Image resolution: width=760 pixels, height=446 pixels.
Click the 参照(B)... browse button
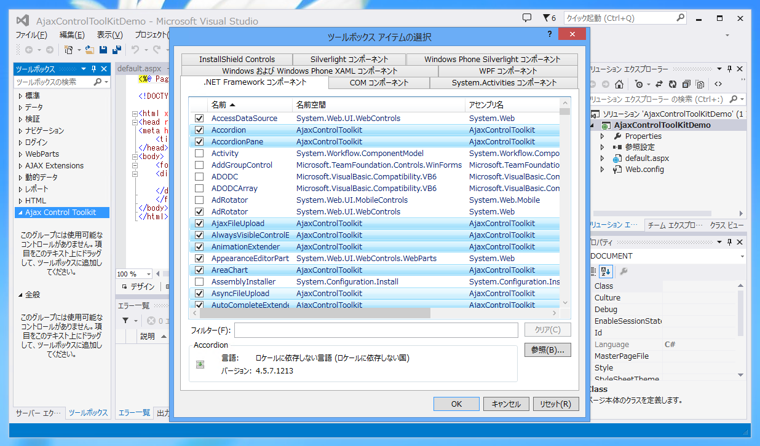pyautogui.click(x=547, y=350)
